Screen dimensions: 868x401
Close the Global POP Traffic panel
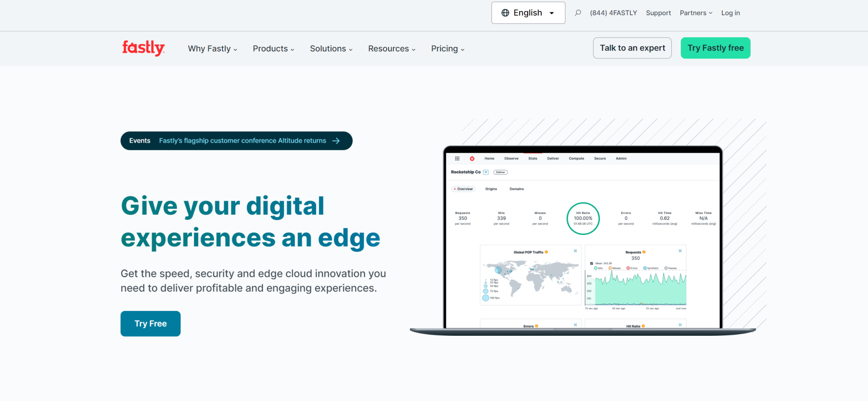point(575,251)
